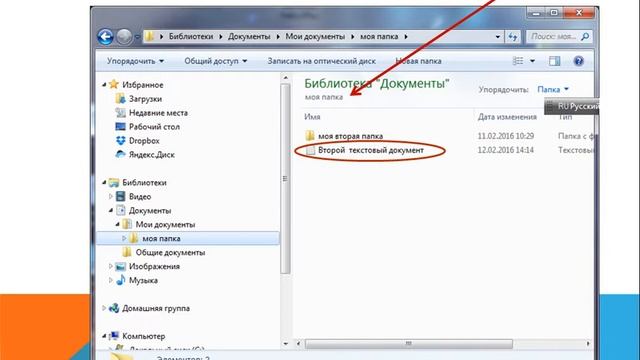Click the Компьютер icon
The height and width of the screenshot is (360, 640).
click(114, 336)
